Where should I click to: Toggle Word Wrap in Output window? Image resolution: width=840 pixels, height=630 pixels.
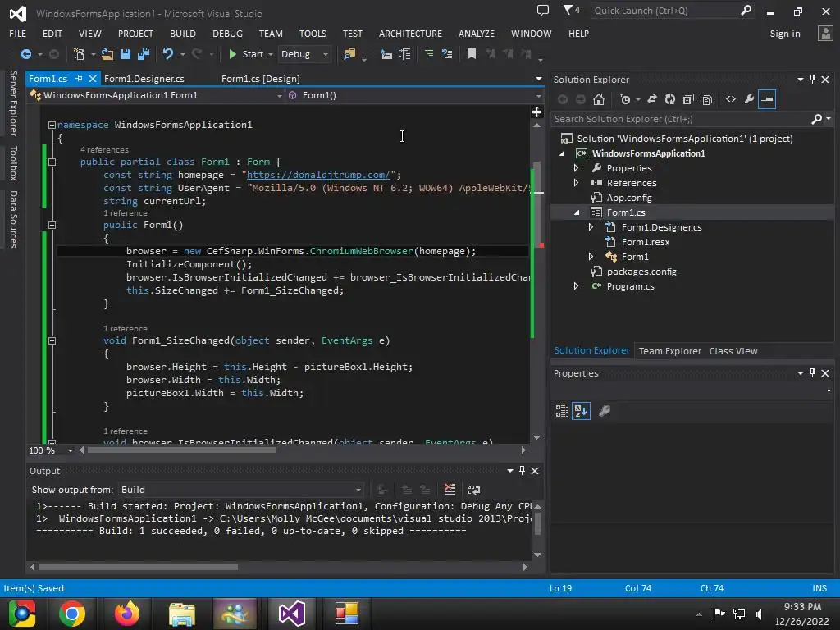(x=474, y=489)
